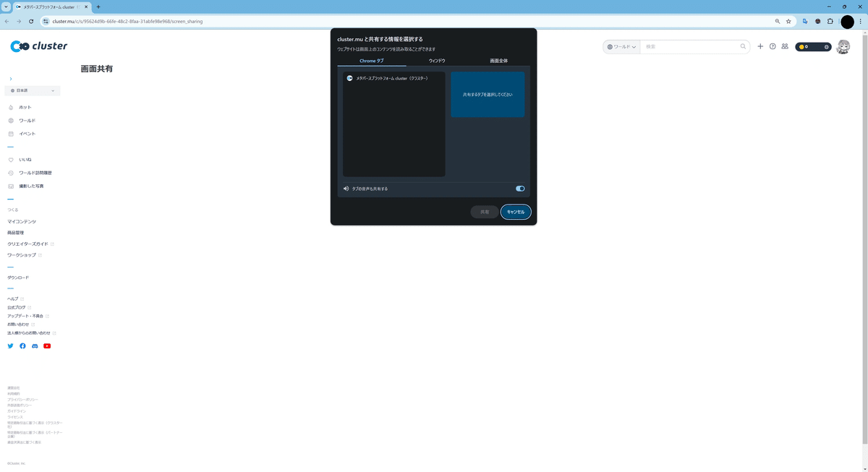Screen dimensions: 868x472
Task: Open the Twitter bird icon link
Action: [x=10, y=346]
